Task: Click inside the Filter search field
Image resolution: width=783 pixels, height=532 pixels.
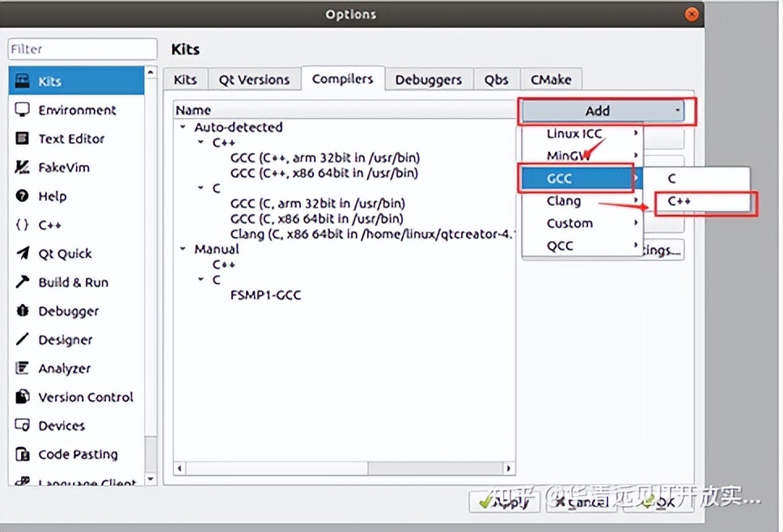Action: (83, 49)
